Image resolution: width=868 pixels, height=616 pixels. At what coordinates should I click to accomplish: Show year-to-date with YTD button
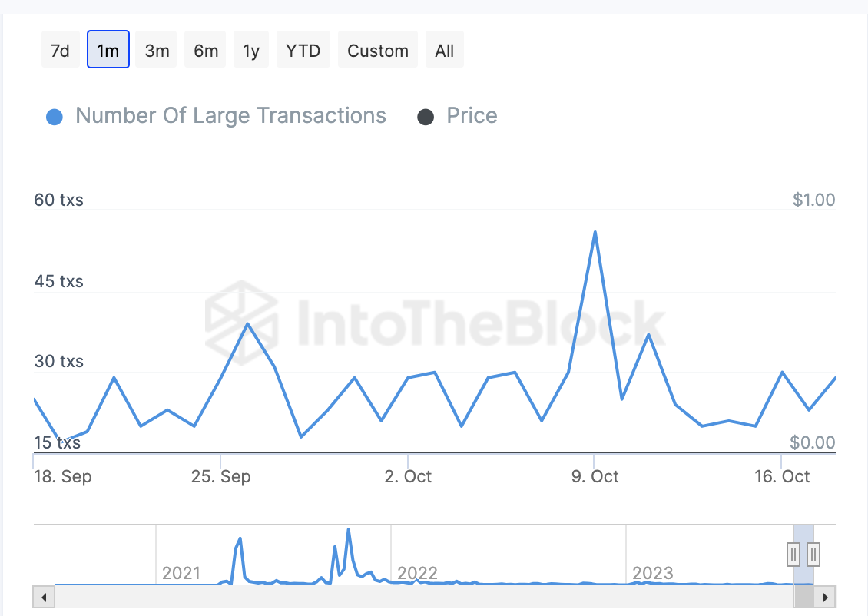click(x=303, y=50)
